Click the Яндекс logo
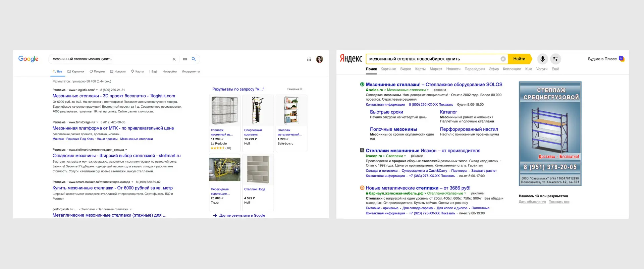The image size is (644, 269). tap(351, 59)
